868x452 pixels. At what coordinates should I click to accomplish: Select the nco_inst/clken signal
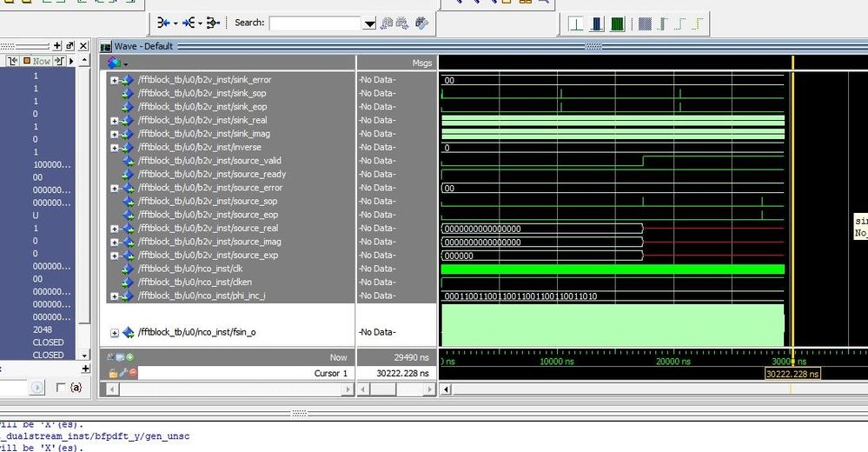(195, 282)
